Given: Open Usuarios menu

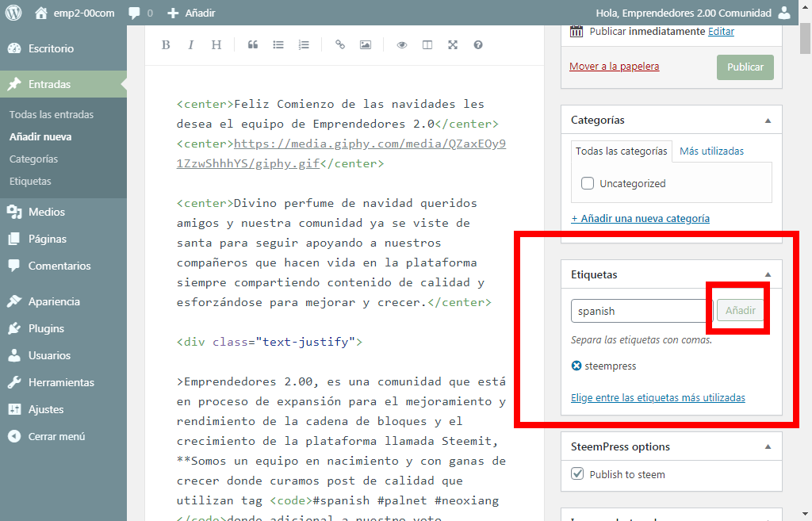Looking at the screenshot, I should pos(63,355).
